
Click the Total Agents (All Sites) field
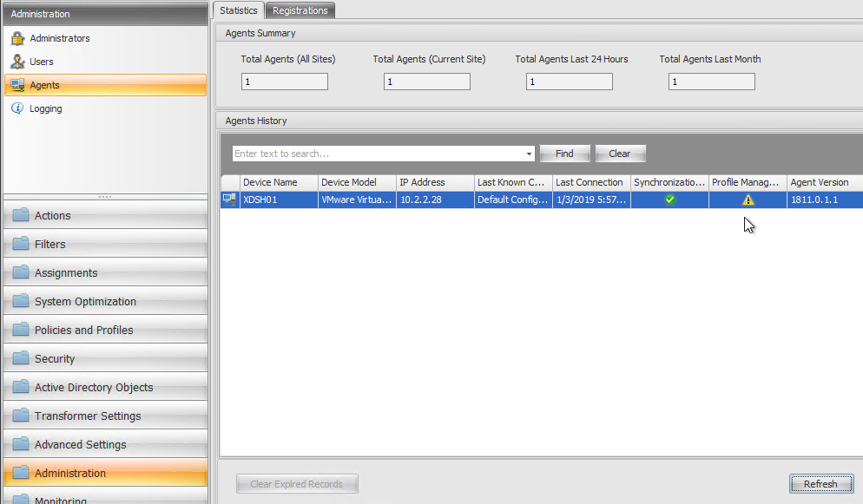coord(285,82)
